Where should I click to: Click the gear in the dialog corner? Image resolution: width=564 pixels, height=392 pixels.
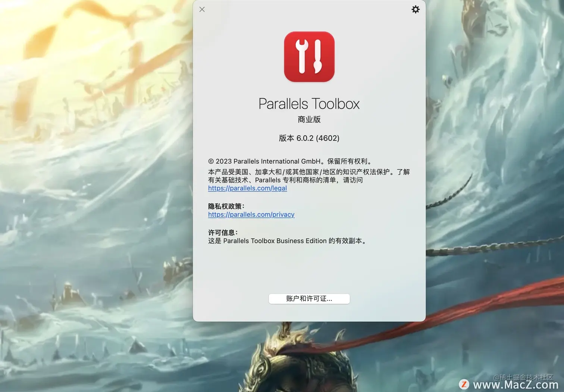coord(416,9)
